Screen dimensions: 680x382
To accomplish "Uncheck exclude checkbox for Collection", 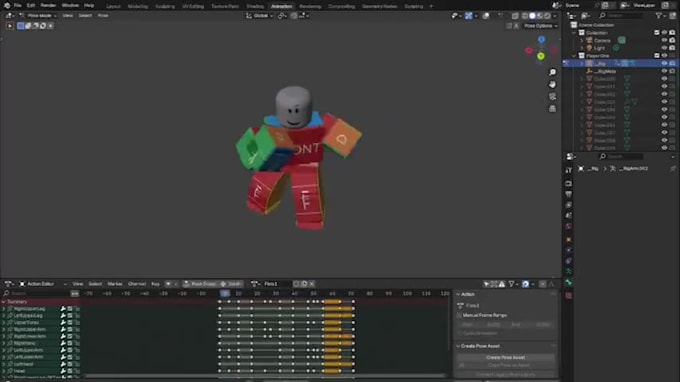I will click(657, 33).
